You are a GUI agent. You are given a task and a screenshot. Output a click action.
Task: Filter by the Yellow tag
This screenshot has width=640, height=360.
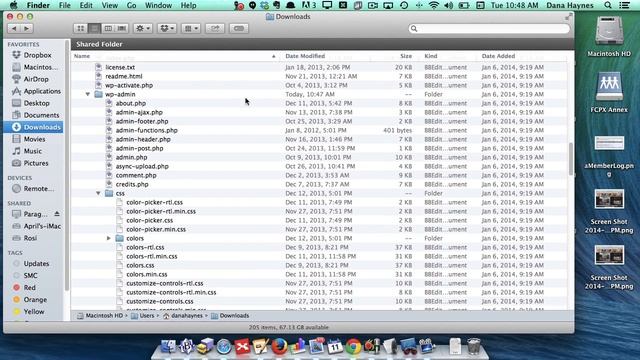(x=35, y=311)
